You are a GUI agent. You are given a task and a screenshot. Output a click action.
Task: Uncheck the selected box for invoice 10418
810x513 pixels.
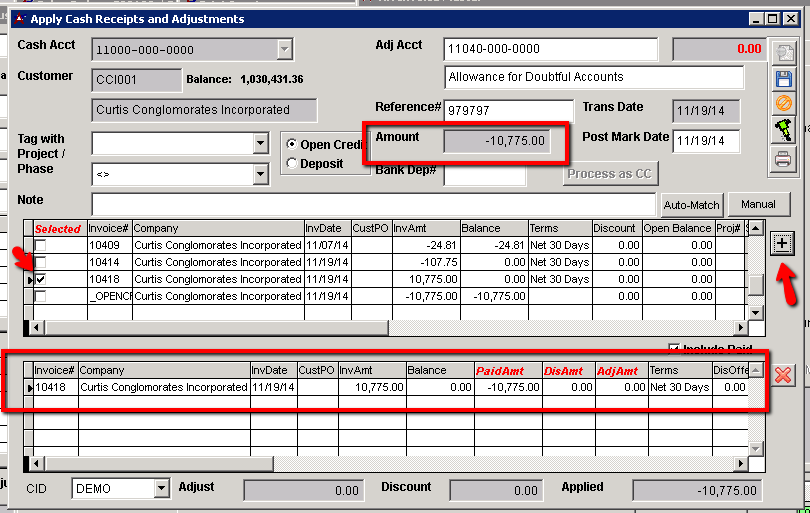(x=40, y=280)
